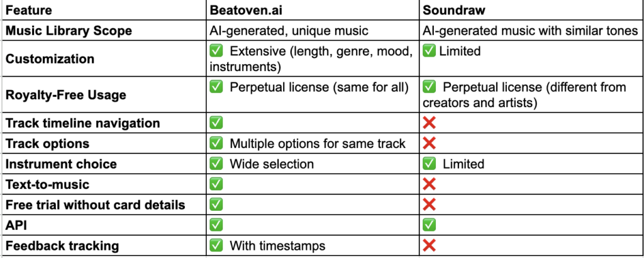Click Beatoven.ai's checkmark for Track timeline navigation
The image size is (644, 258).
(x=216, y=123)
